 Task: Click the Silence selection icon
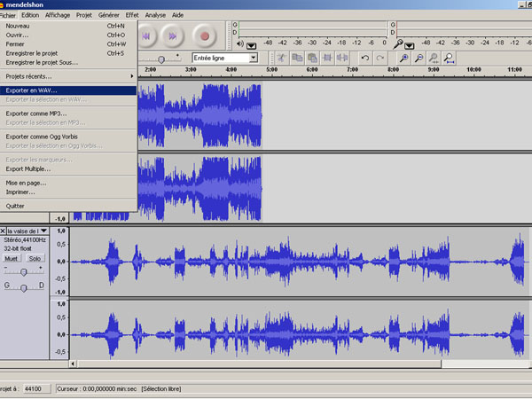point(342,58)
